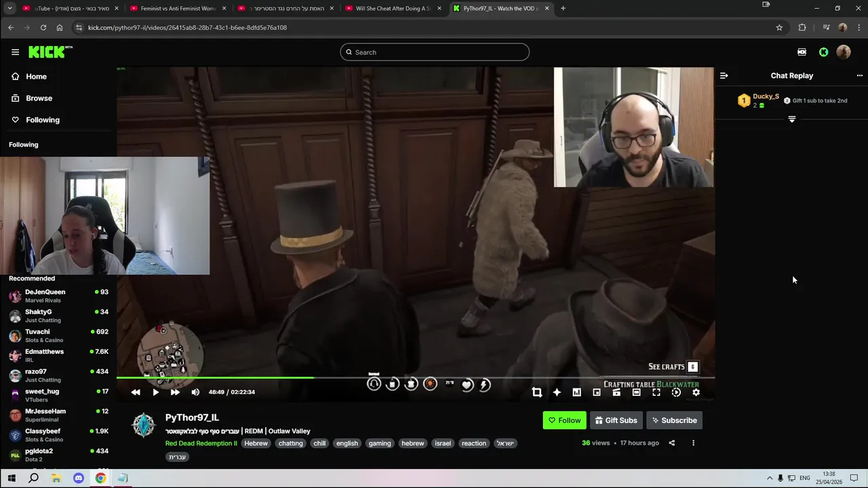Open the Red Dead Redemption II category link
The image size is (868, 488).
click(x=201, y=443)
